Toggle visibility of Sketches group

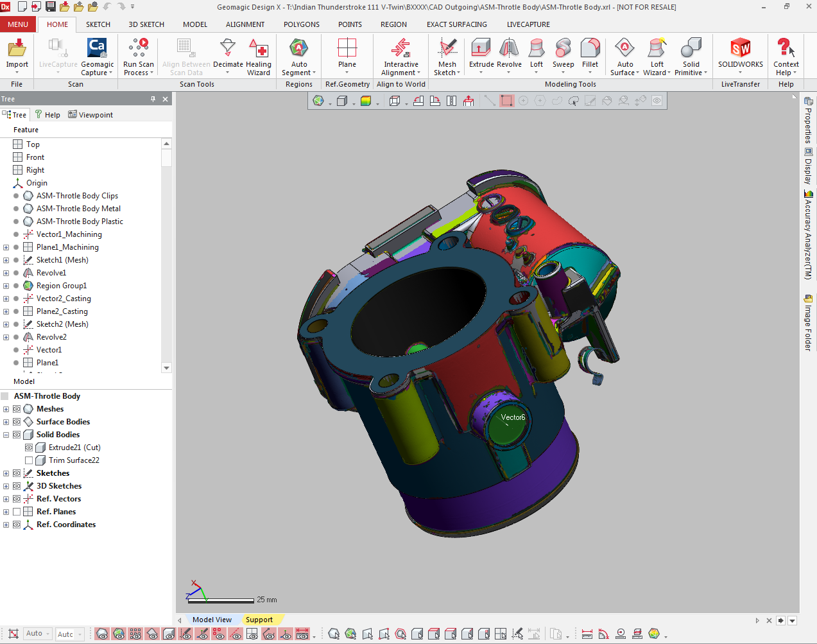coord(17,473)
